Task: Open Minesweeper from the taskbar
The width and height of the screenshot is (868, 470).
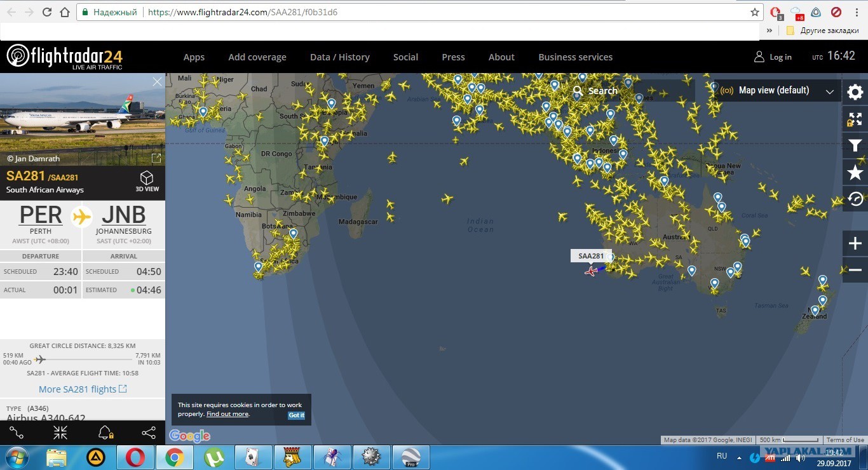Action: [x=370, y=457]
